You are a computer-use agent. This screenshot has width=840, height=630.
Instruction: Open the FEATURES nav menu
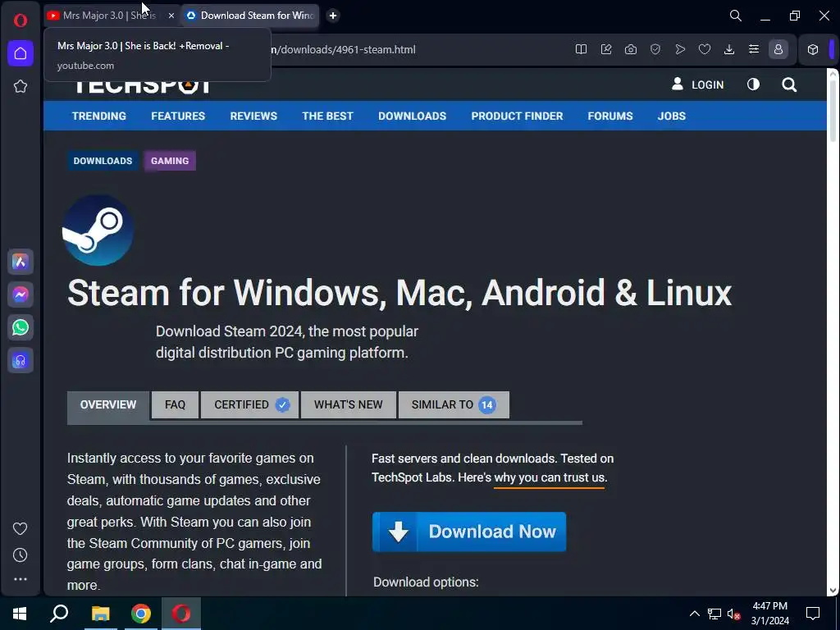178,116
